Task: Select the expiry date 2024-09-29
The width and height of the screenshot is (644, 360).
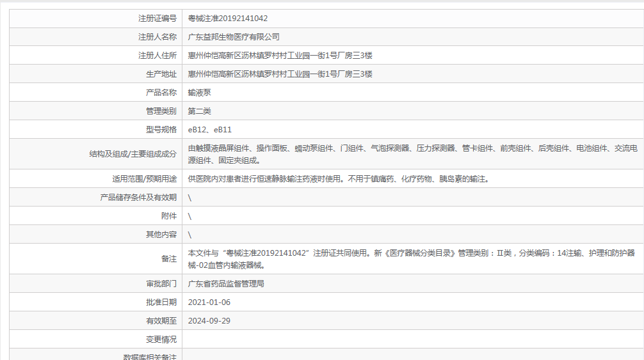Action: pyautogui.click(x=209, y=320)
